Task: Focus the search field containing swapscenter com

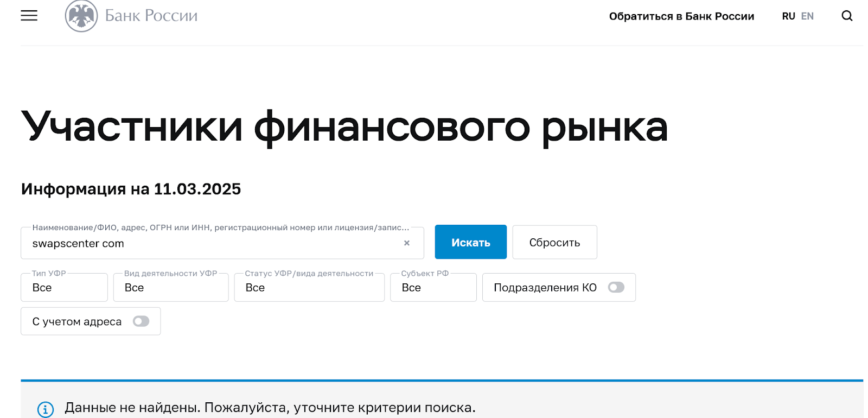Action: tap(222, 243)
